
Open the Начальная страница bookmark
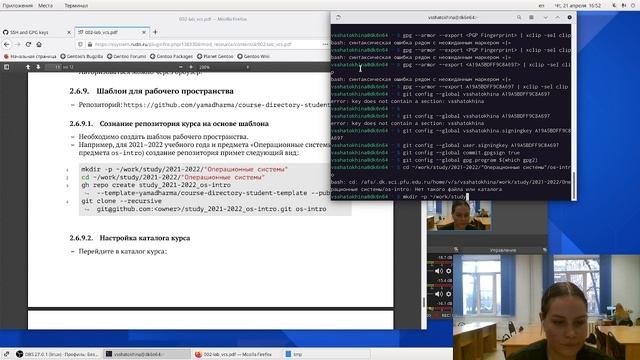pos(30,56)
